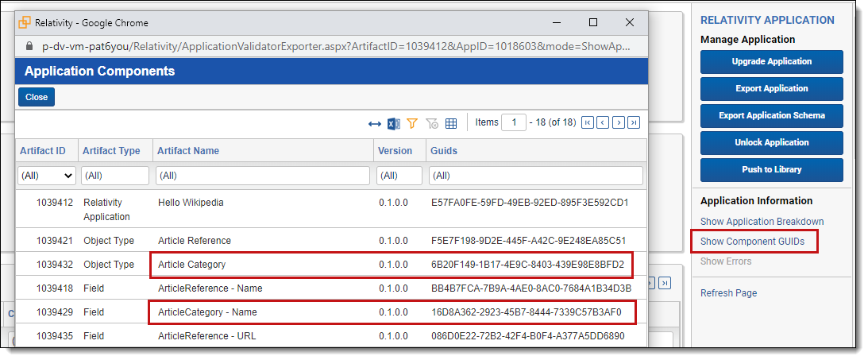Go to next page arrow icon
Viewport: 868px width, 360px height.
(x=619, y=122)
